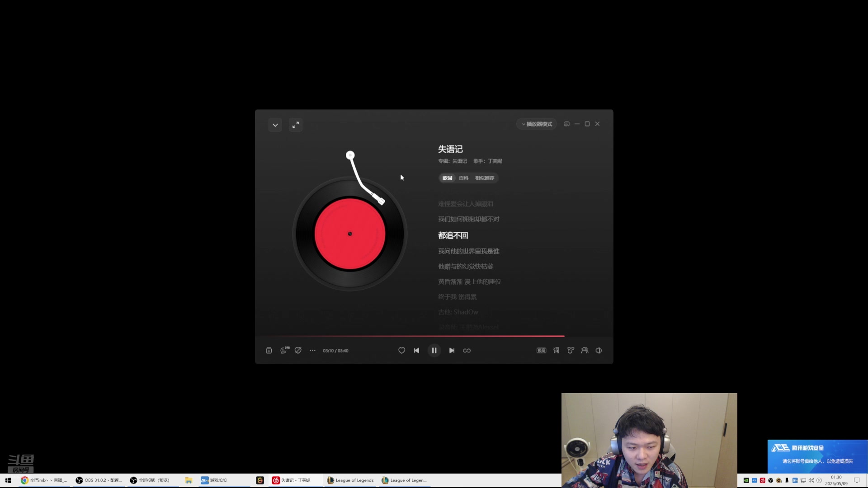
Task: Open the network tray icon
Action: click(803, 480)
